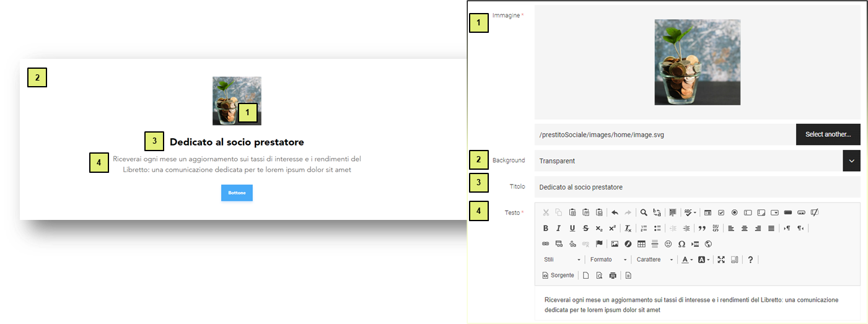Insert a link with the chain icon

(x=545, y=243)
